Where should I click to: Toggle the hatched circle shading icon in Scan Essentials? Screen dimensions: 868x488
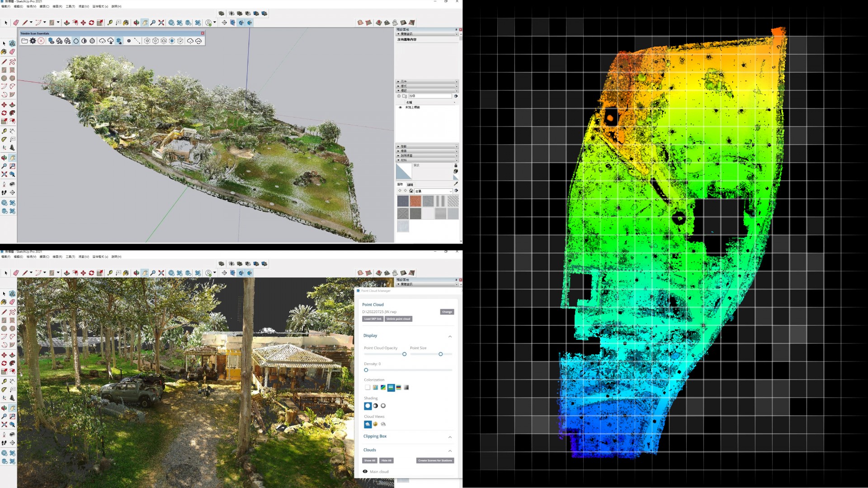click(92, 41)
